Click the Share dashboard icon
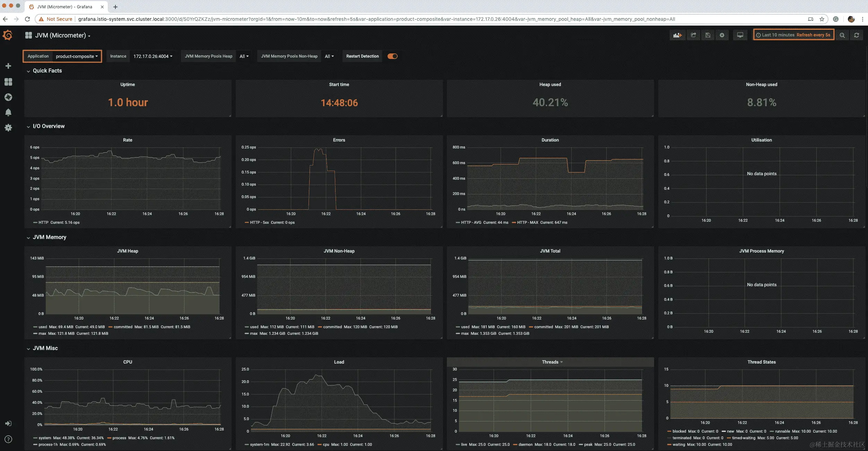868x451 pixels. coord(693,35)
